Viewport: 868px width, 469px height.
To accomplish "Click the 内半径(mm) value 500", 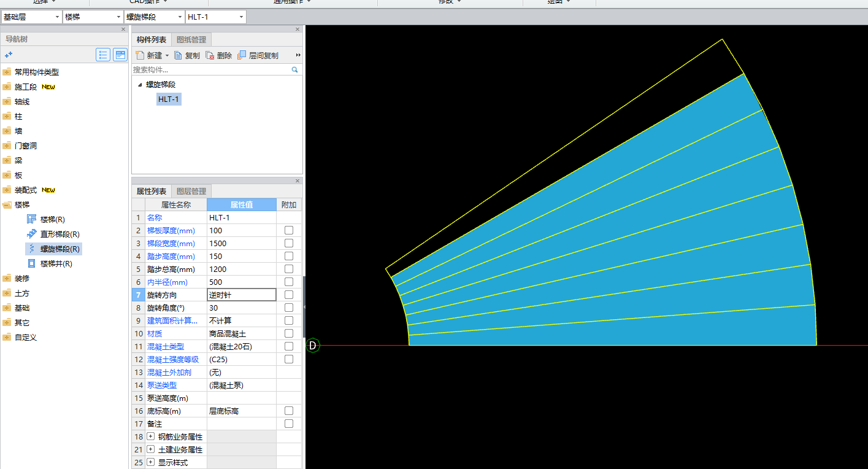I will (242, 282).
